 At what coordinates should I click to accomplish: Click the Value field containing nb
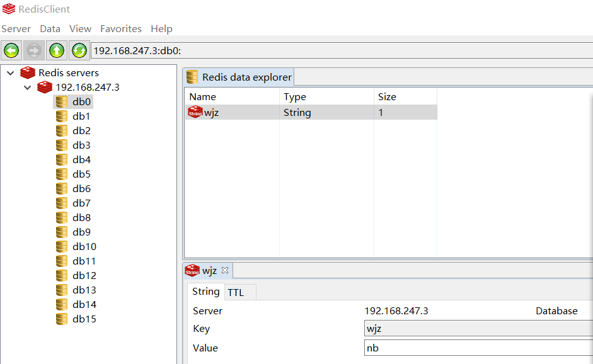[478, 348]
